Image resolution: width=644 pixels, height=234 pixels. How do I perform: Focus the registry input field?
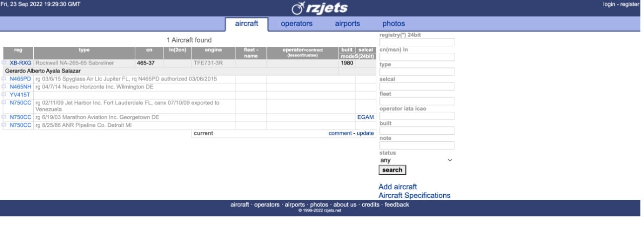click(416, 42)
